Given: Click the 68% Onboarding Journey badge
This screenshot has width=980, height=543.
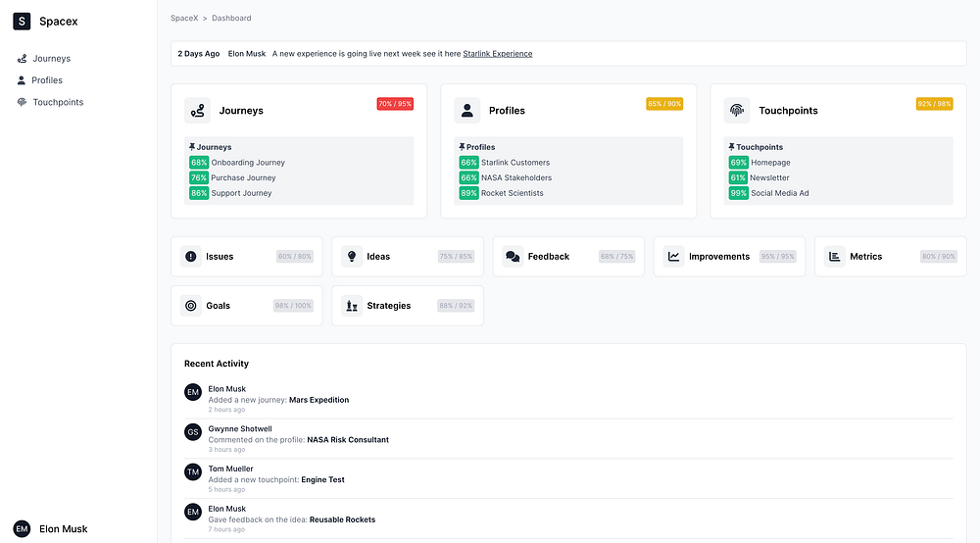Looking at the screenshot, I should [199, 163].
